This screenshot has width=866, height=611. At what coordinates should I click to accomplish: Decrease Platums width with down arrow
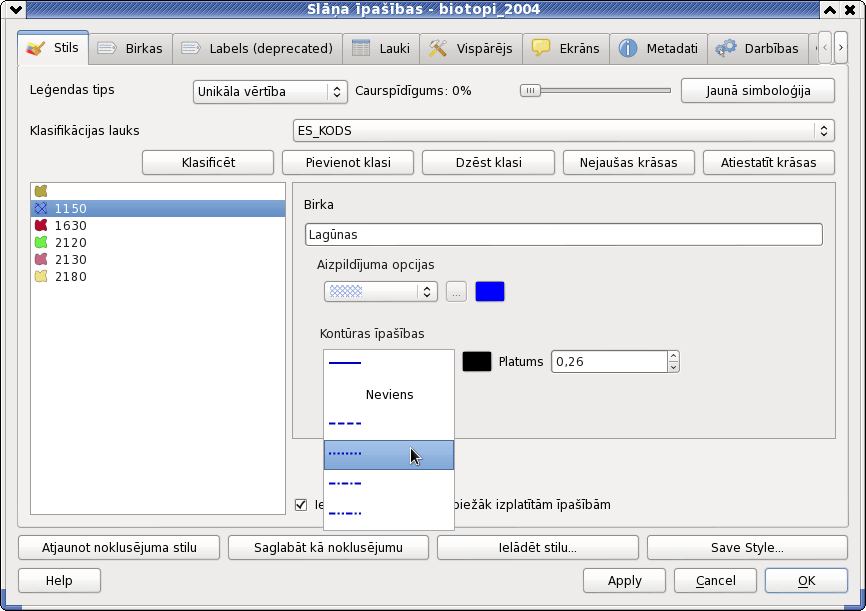point(673,367)
